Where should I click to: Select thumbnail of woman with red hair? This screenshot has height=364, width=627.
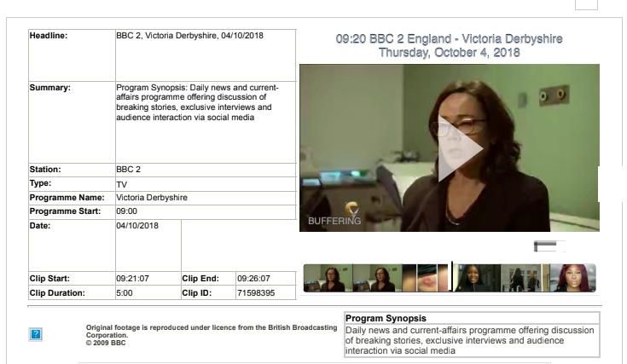pos(572,278)
